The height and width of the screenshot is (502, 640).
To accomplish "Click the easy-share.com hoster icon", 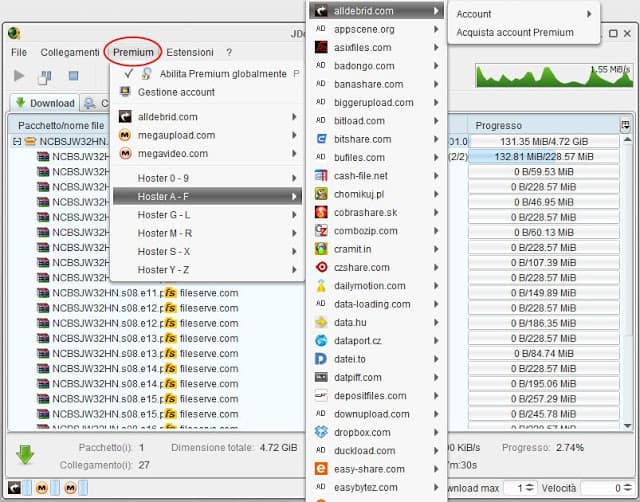I will click(x=321, y=469).
